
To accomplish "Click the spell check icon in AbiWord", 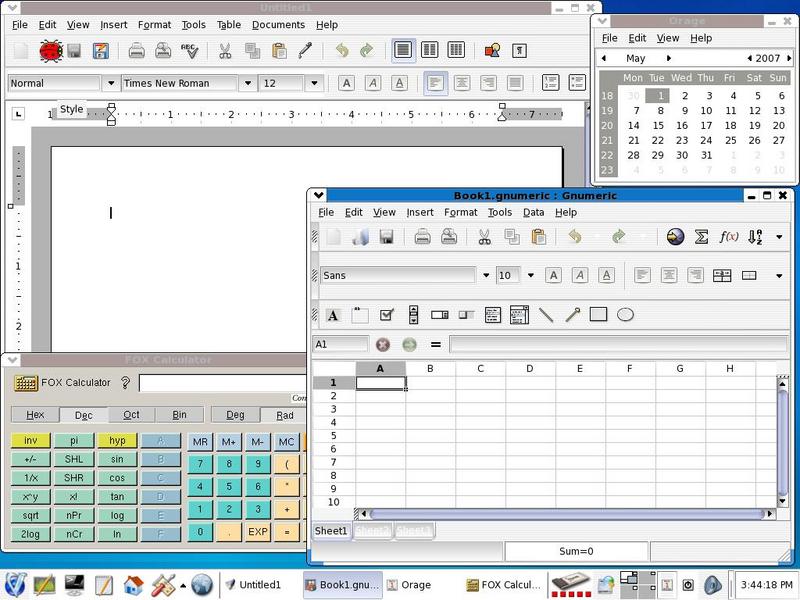I will coord(190,50).
